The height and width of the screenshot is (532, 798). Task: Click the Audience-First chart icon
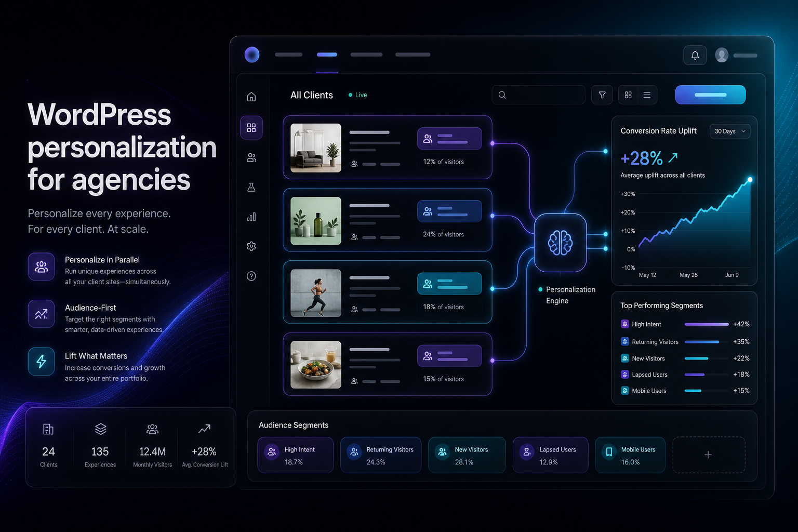tap(42, 314)
